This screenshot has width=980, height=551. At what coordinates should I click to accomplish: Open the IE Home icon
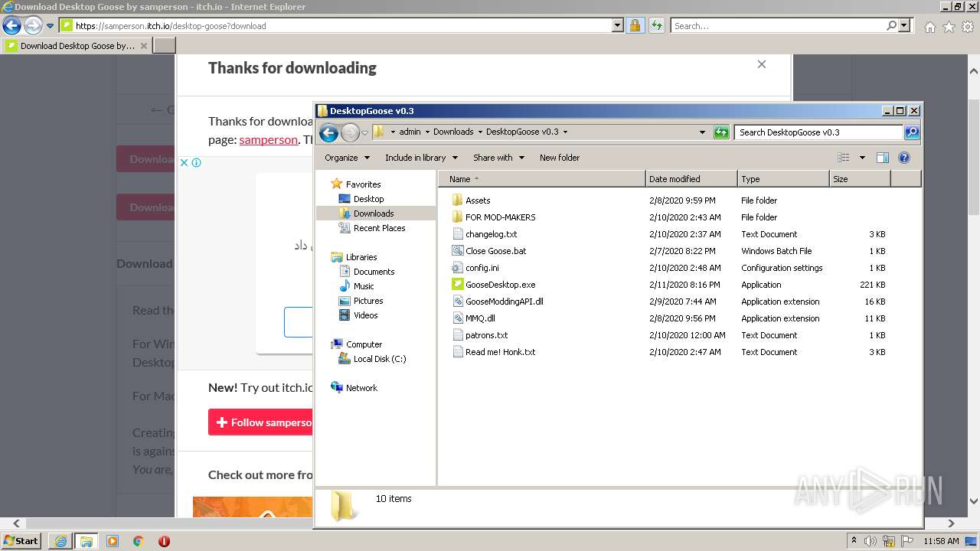(929, 27)
